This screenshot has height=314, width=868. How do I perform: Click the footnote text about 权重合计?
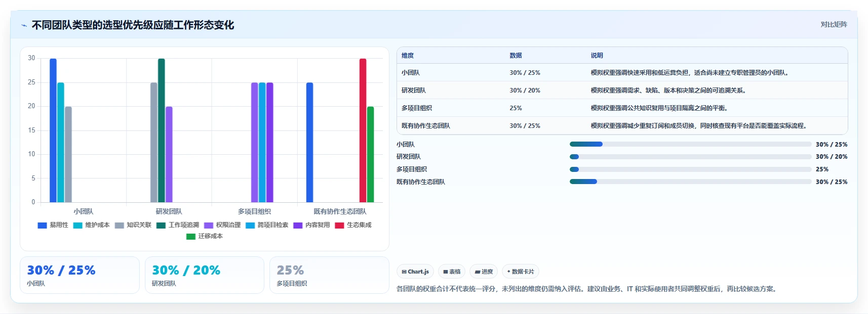tap(587, 289)
